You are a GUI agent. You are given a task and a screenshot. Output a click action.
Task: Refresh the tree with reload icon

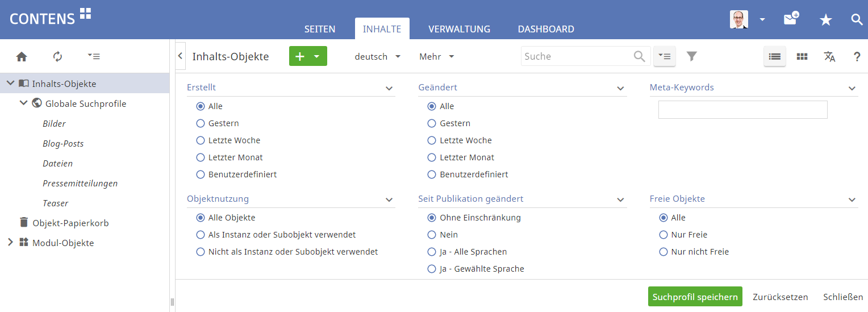(x=57, y=56)
